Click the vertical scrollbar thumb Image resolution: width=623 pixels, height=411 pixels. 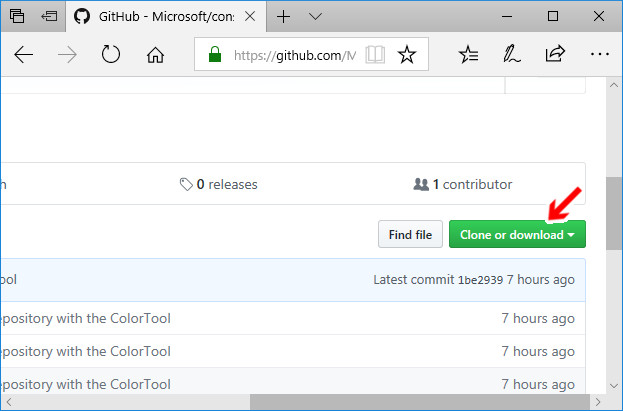point(614,213)
